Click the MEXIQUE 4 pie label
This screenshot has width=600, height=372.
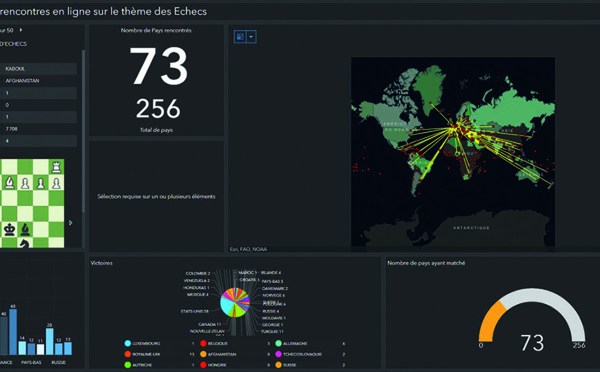click(198, 295)
